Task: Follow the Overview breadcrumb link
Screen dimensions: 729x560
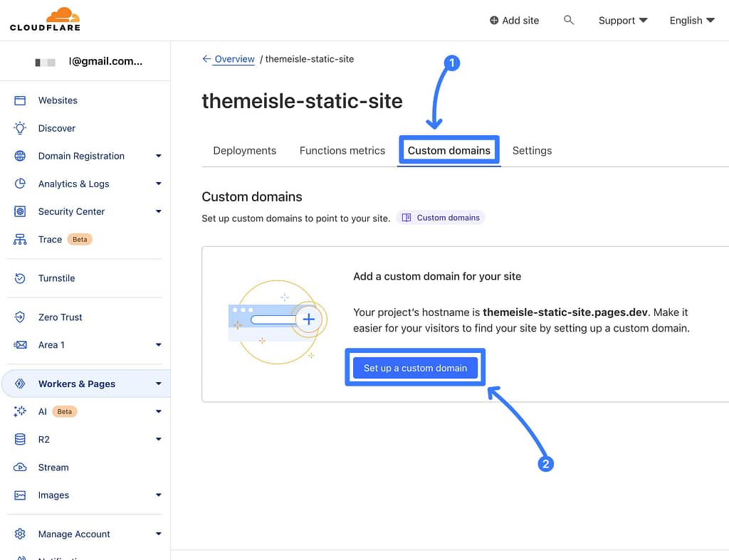Action: 234,59
